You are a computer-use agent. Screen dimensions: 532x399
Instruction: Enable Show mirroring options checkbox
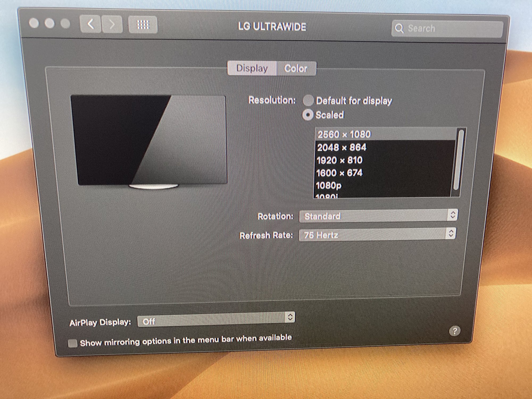click(x=73, y=343)
